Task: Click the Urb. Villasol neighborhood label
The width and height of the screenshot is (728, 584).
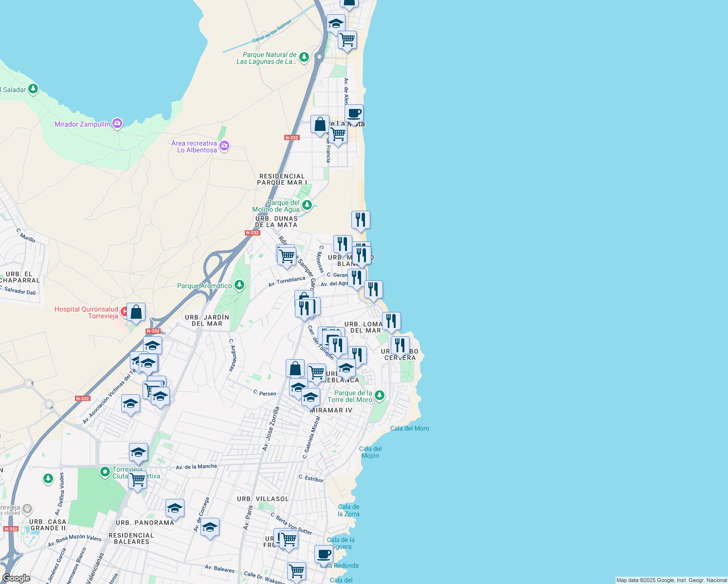Action: pyautogui.click(x=263, y=498)
